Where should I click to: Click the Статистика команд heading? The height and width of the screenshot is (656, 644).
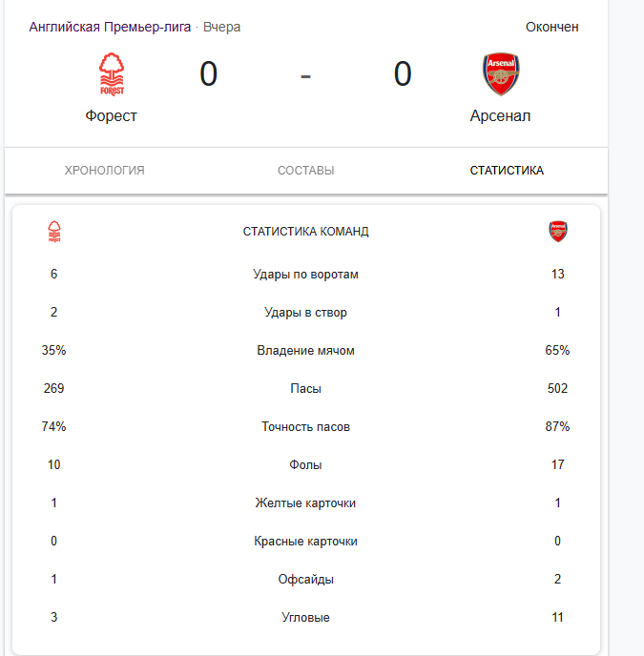(x=305, y=232)
